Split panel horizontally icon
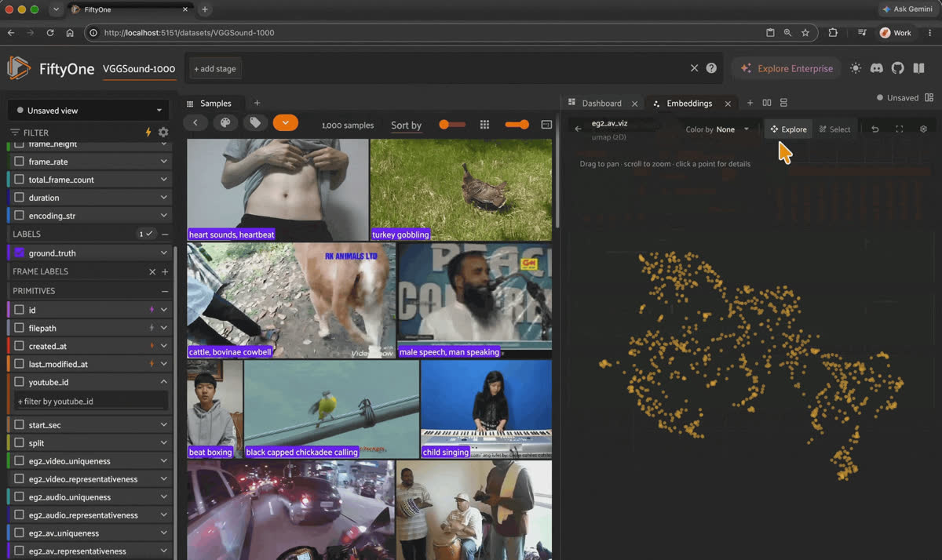942x560 pixels. [767, 104]
